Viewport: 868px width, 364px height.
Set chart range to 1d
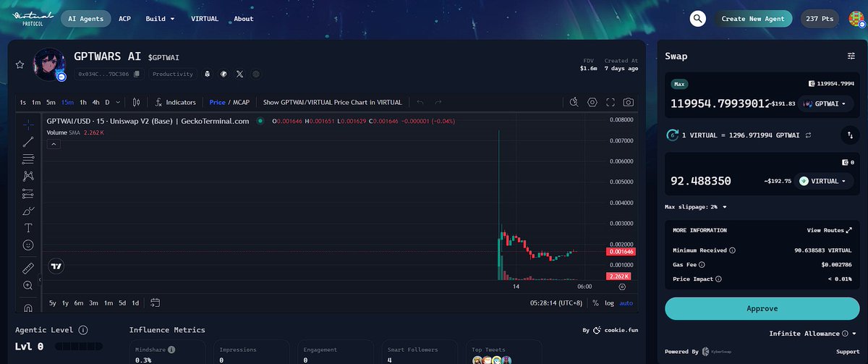pos(135,302)
